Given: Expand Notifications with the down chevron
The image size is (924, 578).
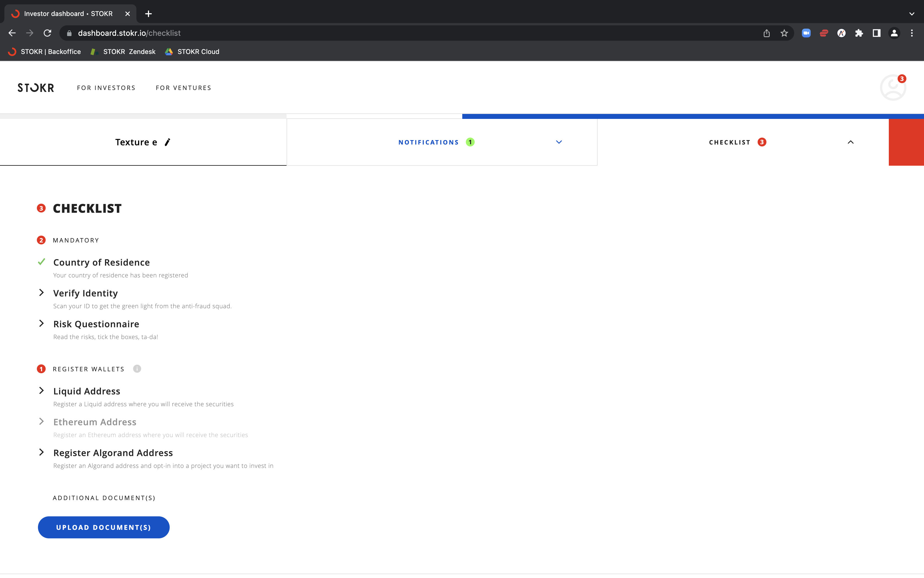Looking at the screenshot, I should point(559,142).
